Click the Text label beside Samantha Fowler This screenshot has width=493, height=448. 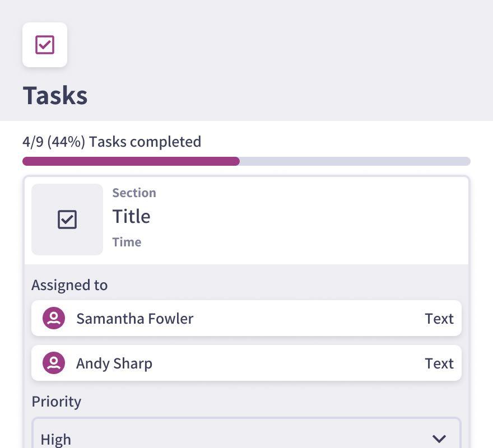pos(439,319)
